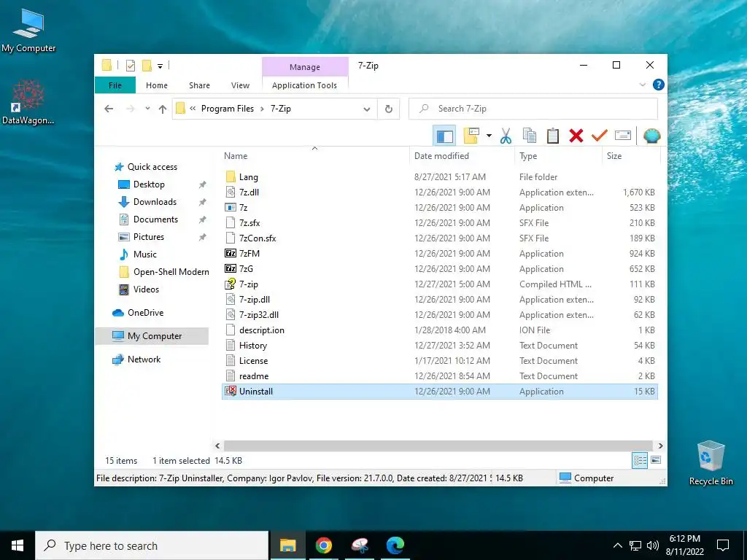The image size is (747, 560).
Task: Toggle the navigation pane toolbar button
Action: 444,136
